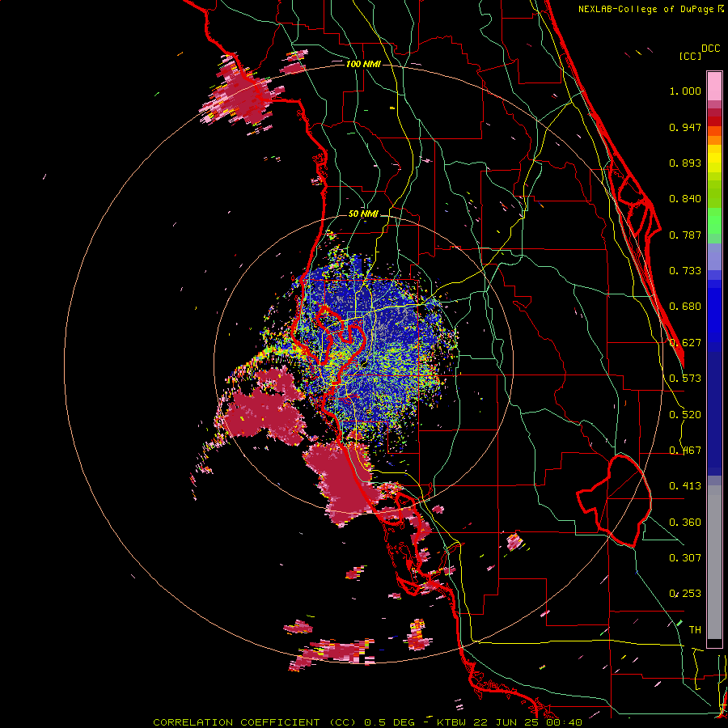This screenshot has height=728, width=728.
Task: Select the 0.787 scale value
Action: pos(685,235)
